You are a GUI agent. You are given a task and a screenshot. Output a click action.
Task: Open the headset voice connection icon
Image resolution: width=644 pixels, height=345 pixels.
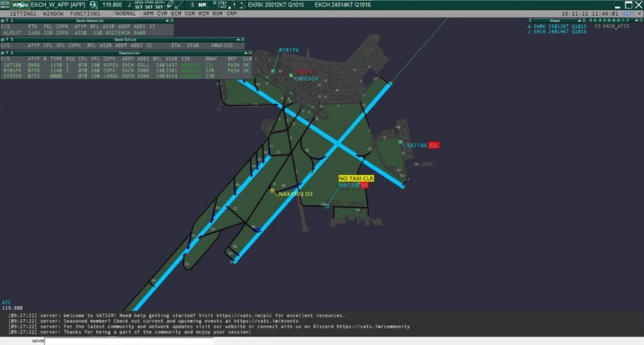pyautogui.click(x=93, y=5)
